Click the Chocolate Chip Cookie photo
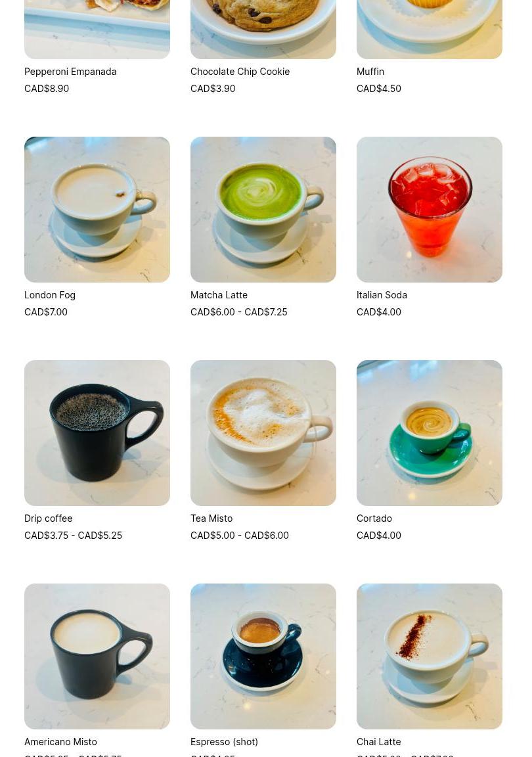Viewport: 532px width, 757px height. [x=263, y=30]
